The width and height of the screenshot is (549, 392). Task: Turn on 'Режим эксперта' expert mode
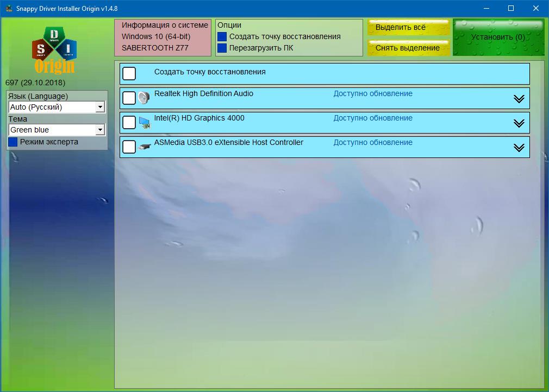tap(13, 142)
